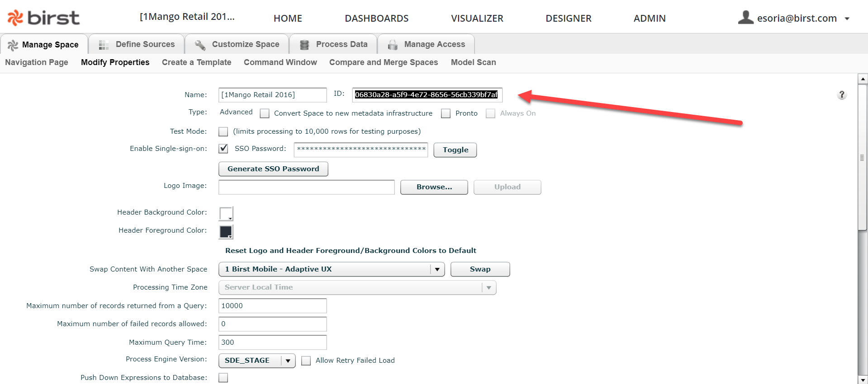The image size is (868, 384).
Task: Click Maximum Query Time field
Action: [x=273, y=342]
